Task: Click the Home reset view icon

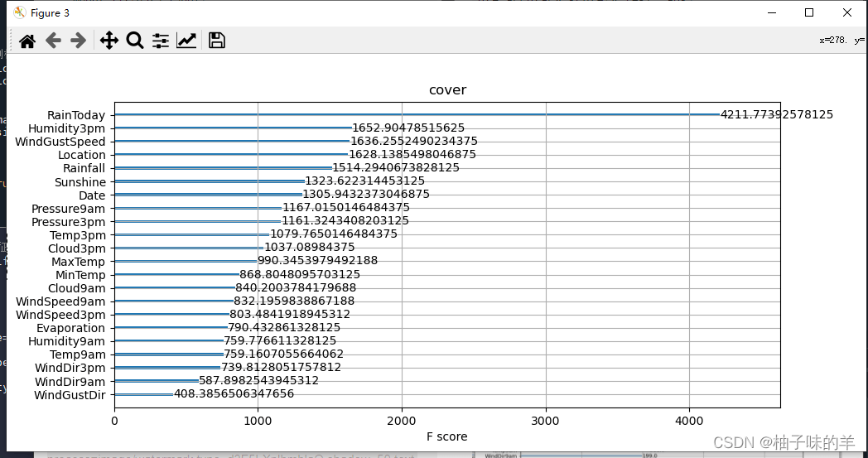Action: [x=27, y=41]
